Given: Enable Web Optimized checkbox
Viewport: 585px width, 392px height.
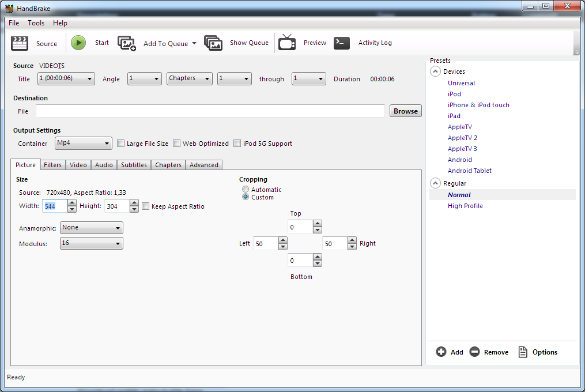Looking at the screenshot, I should [x=177, y=144].
